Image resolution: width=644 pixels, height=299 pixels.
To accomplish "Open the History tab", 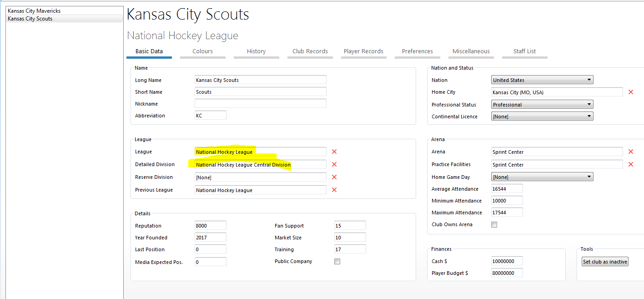I will pos(257,51).
